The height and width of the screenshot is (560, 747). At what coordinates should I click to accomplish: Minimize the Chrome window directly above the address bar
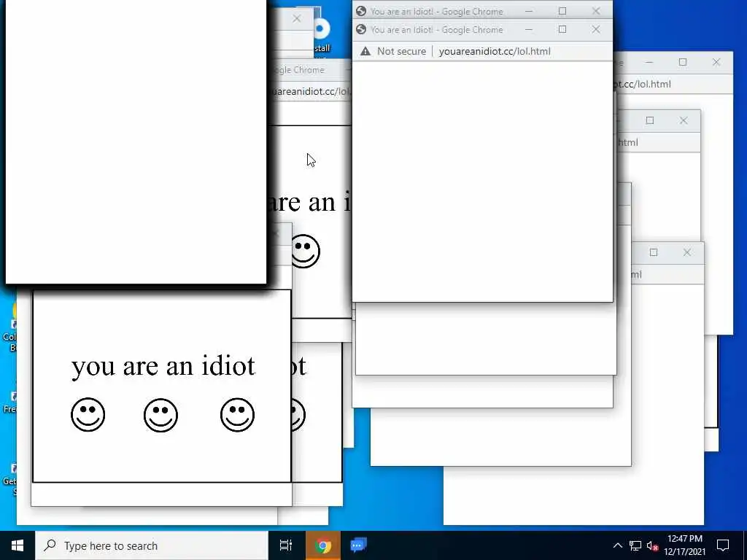529,29
